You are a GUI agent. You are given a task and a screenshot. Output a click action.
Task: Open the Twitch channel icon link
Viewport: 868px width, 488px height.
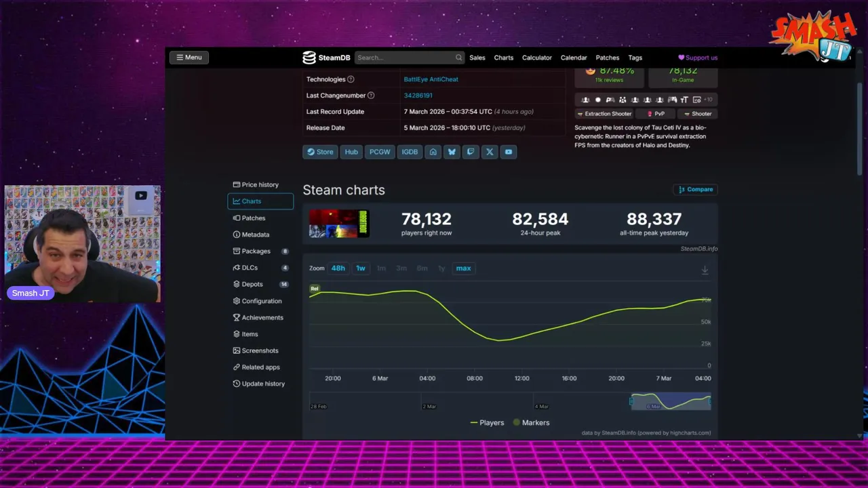click(x=471, y=152)
